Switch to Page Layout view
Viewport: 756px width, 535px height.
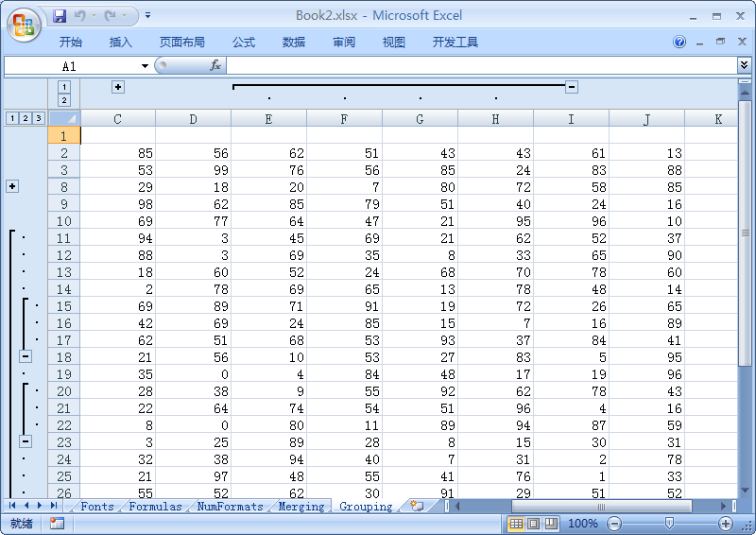coord(533,524)
